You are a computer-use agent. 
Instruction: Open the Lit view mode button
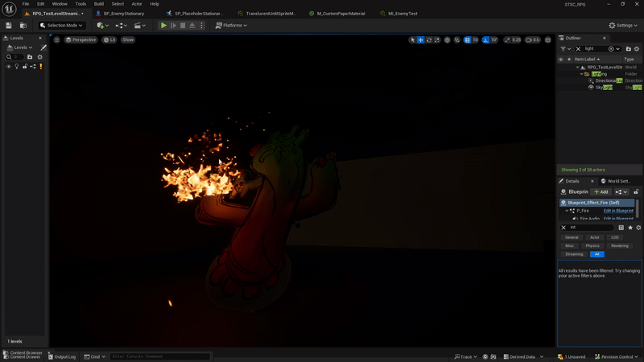[109, 39]
